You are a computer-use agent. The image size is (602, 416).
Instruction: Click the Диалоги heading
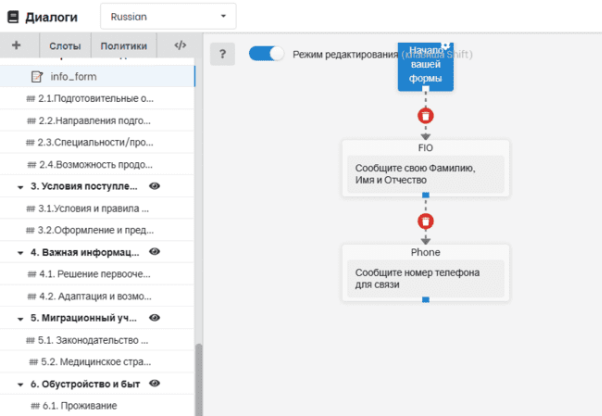coord(51,17)
